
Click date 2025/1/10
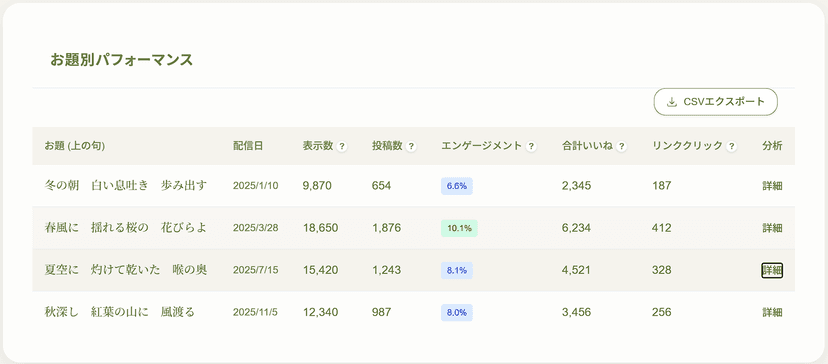pyautogui.click(x=256, y=186)
